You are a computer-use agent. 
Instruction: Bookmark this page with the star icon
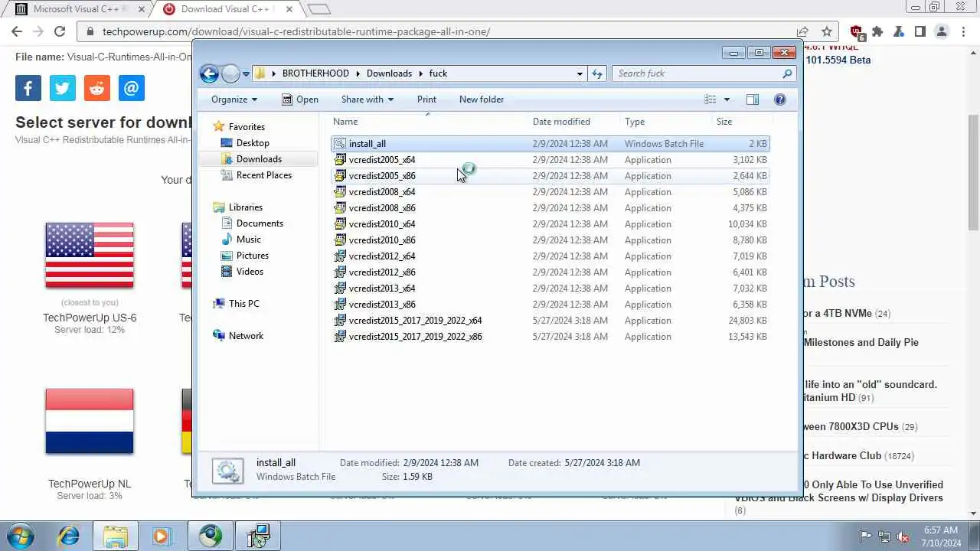pos(826,31)
